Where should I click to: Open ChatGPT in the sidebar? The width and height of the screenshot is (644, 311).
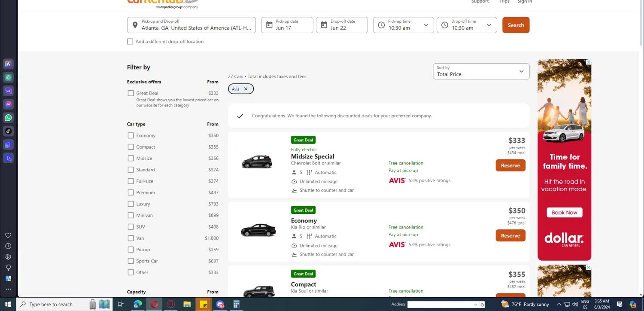click(8, 77)
